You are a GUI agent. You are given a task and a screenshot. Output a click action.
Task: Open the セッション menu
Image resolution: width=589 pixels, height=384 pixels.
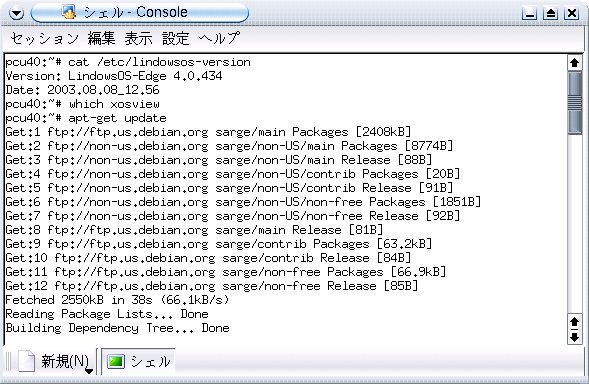(x=44, y=38)
